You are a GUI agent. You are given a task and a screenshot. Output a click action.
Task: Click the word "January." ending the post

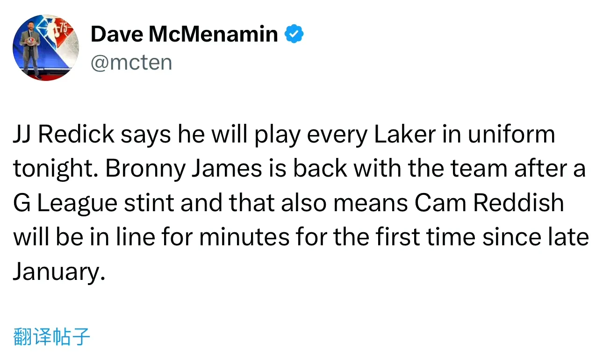[59, 272]
